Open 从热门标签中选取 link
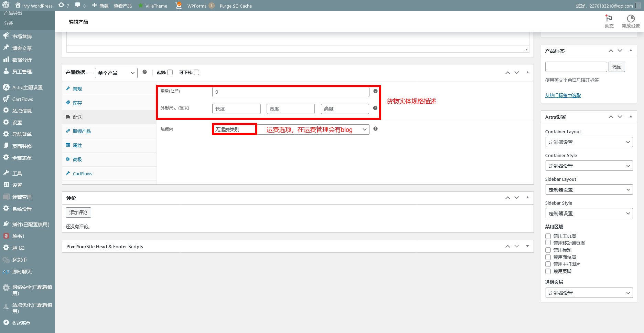 coord(563,95)
